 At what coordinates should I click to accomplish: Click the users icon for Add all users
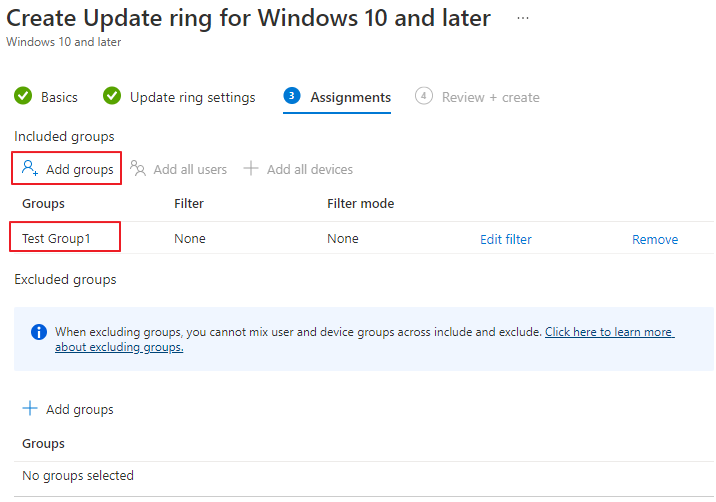tap(138, 168)
